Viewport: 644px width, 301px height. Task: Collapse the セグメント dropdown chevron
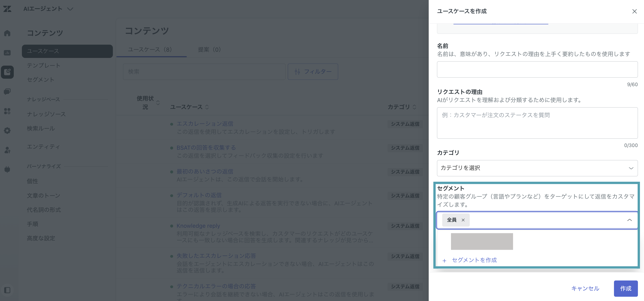coord(630,220)
